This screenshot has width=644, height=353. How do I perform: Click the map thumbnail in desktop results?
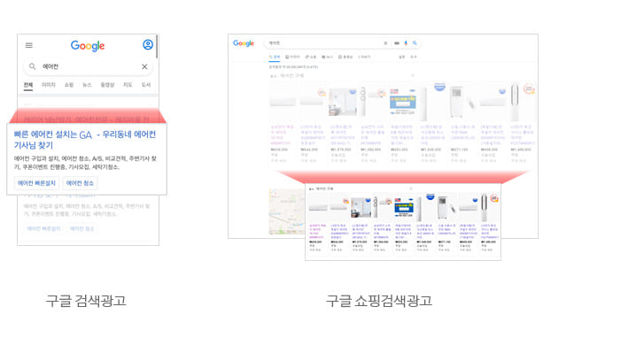tap(287, 211)
